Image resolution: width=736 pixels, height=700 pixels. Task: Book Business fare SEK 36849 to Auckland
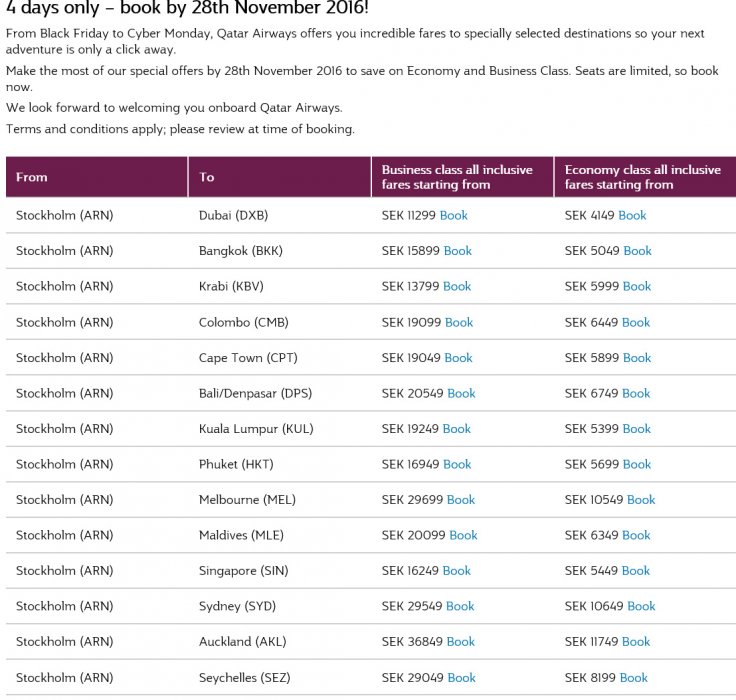click(x=461, y=642)
